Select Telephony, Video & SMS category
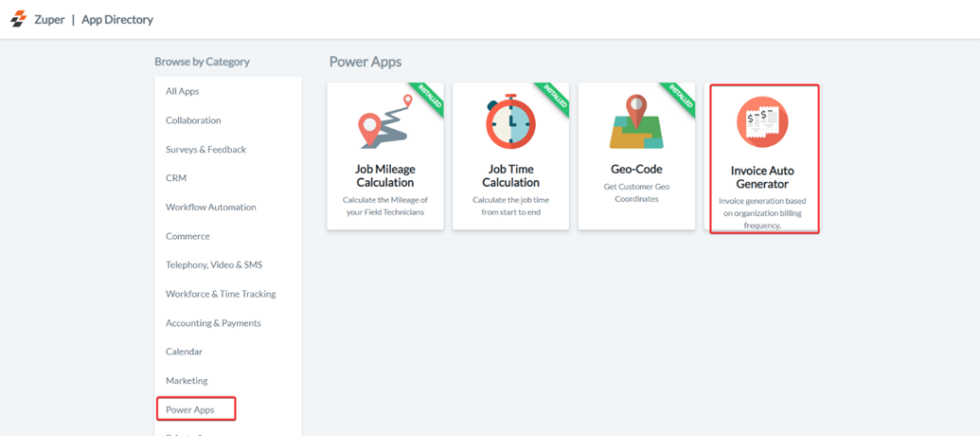980x436 pixels. pyautogui.click(x=214, y=265)
